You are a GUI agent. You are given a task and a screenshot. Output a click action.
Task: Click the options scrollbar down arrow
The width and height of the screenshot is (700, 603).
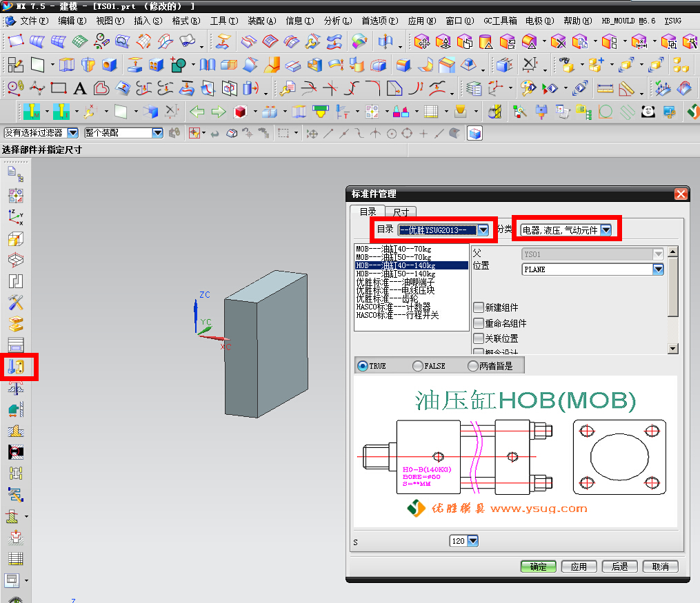pyautogui.click(x=673, y=348)
